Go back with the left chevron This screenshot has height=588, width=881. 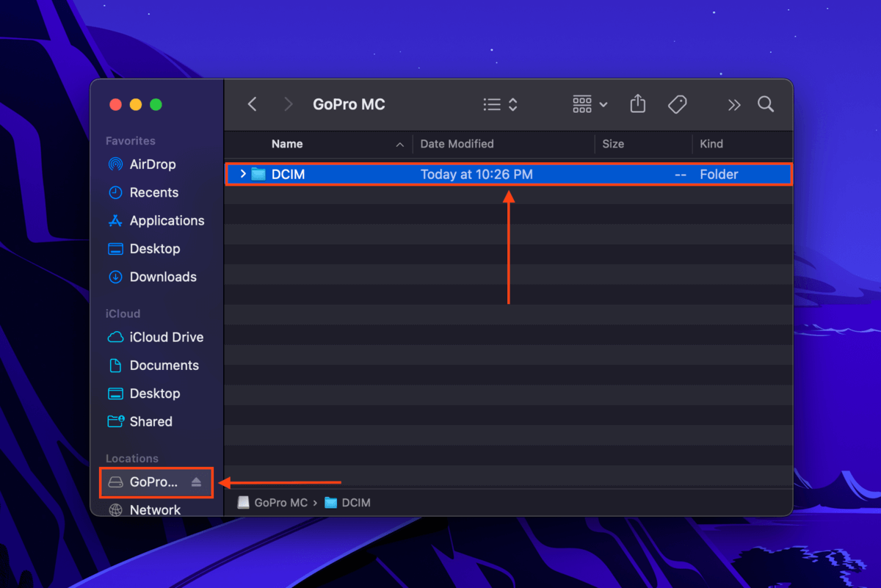[x=252, y=104]
